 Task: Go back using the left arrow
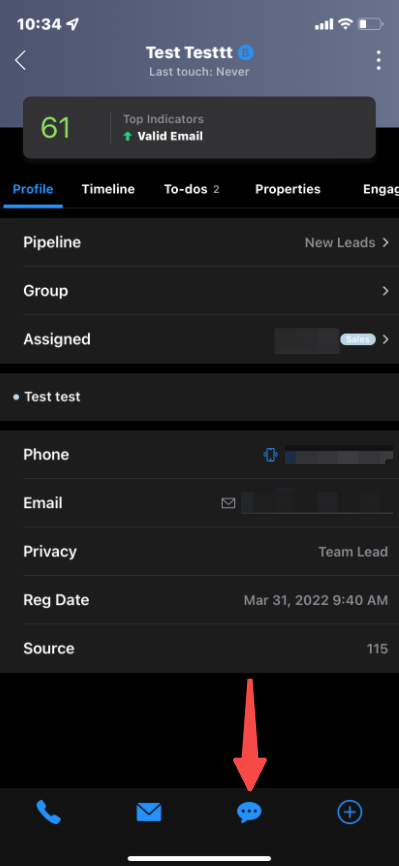click(x=20, y=60)
